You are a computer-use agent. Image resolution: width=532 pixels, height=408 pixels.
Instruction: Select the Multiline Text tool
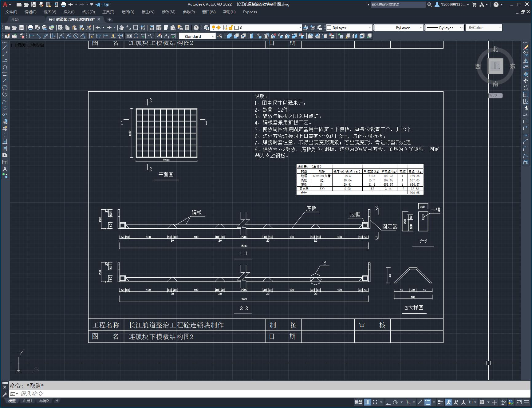tap(5, 169)
